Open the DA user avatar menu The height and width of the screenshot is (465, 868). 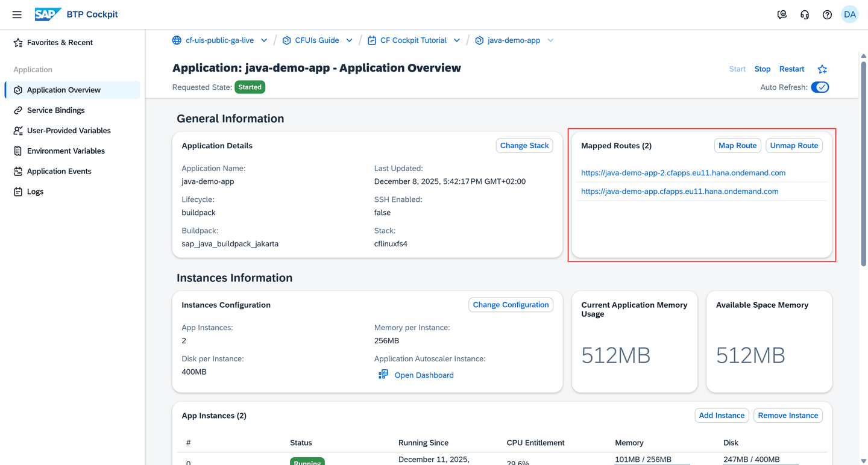[x=850, y=14]
